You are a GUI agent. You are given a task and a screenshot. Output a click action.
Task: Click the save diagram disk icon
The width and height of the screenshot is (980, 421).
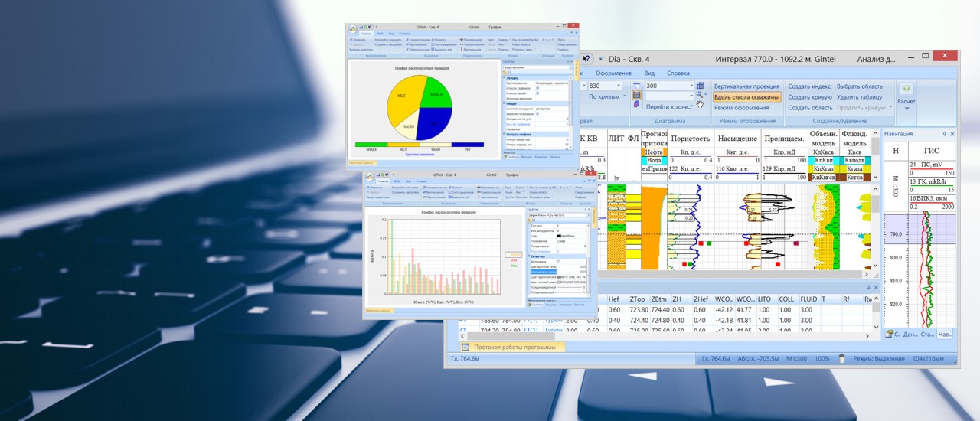point(636,95)
